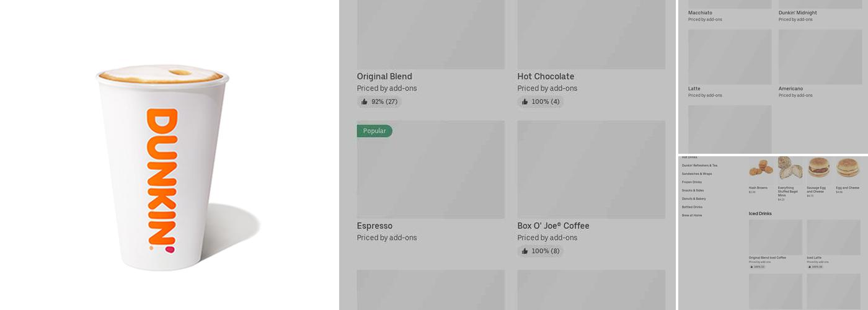
Task: Open the Frozen Drinks category
Action: click(692, 182)
